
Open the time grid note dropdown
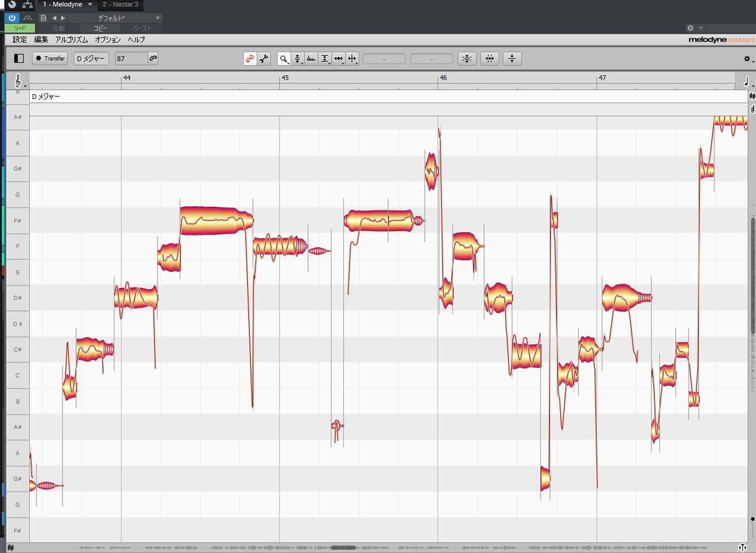click(747, 81)
